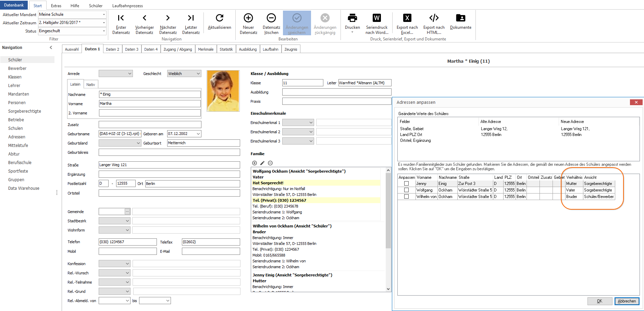Enable Anpassen checkbox for Wilhelm von Ockham
This screenshot has height=311, width=644.
pos(407,197)
